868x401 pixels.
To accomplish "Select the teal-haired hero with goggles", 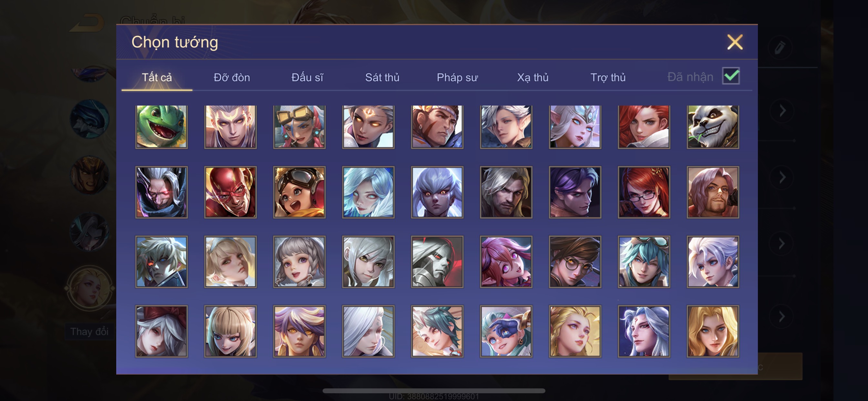I will pyautogui.click(x=644, y=262).
